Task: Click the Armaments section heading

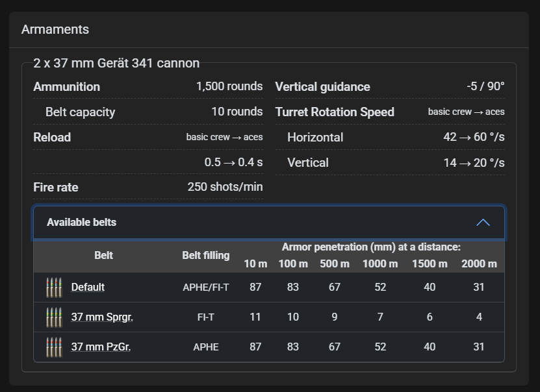Action: [55, 30]
